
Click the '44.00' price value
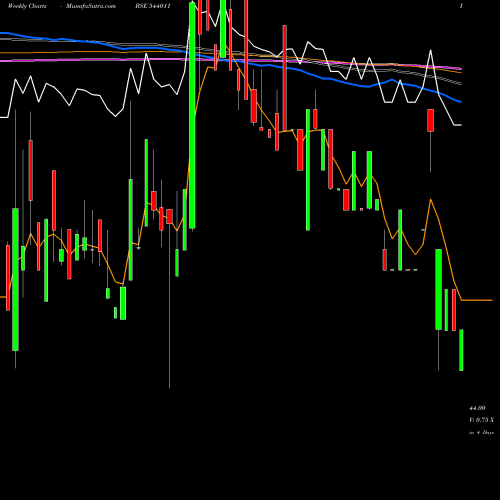(477, 408)
